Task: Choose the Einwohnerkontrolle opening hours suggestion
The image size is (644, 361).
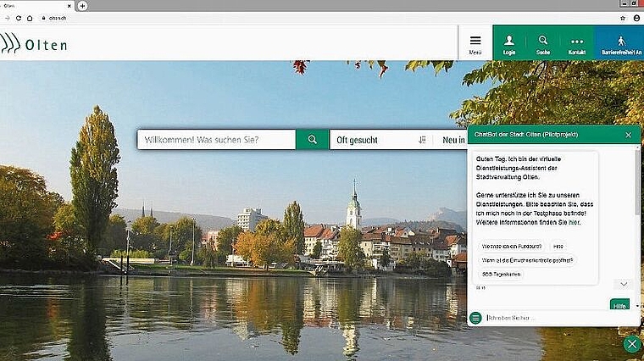Action: (527, 260)
